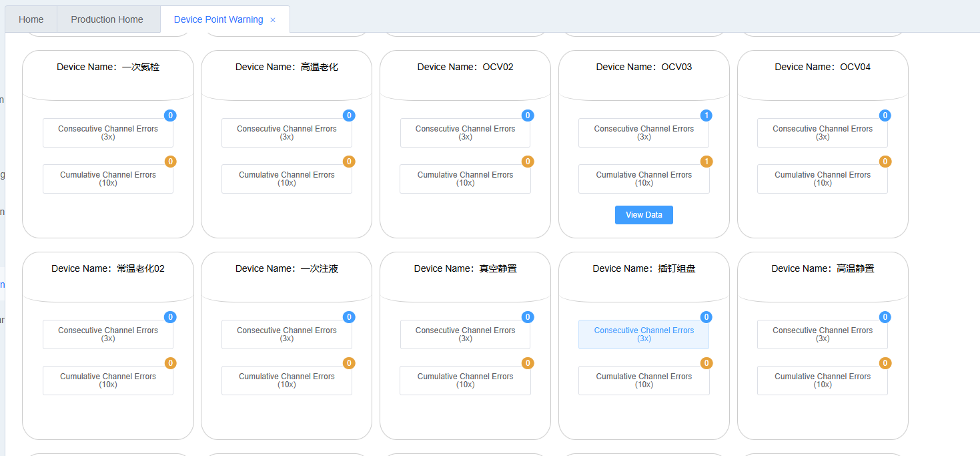The width and height of the screenshot is (980, 456).
Task: Open Consecutive Channel Errors for OCV02
Action: point(466,133)
